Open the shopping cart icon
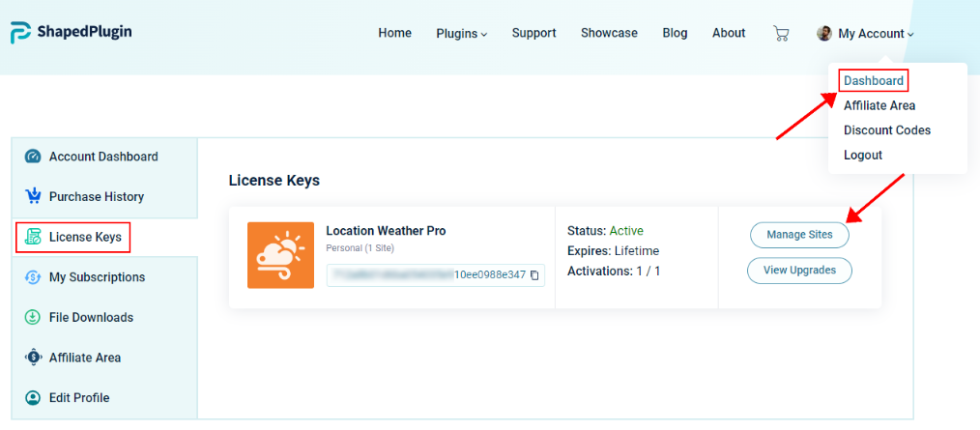The image size is (980, 430). (781, 33)
